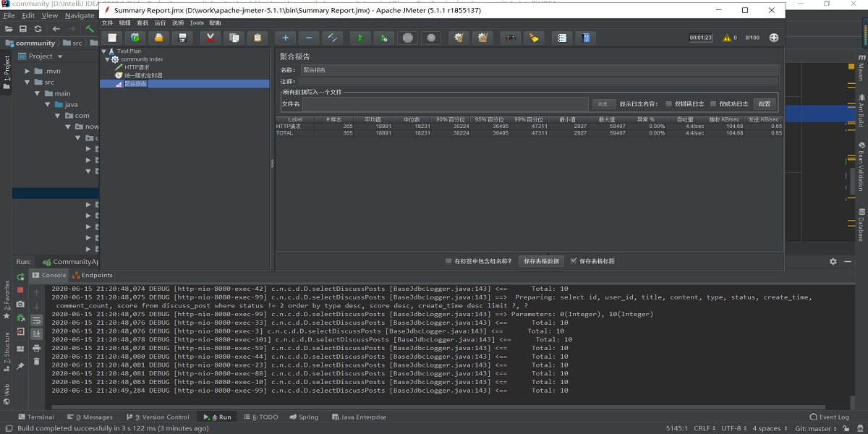
Task: Open the Terminal tool window tab
Action: click(x=36, y=417)
